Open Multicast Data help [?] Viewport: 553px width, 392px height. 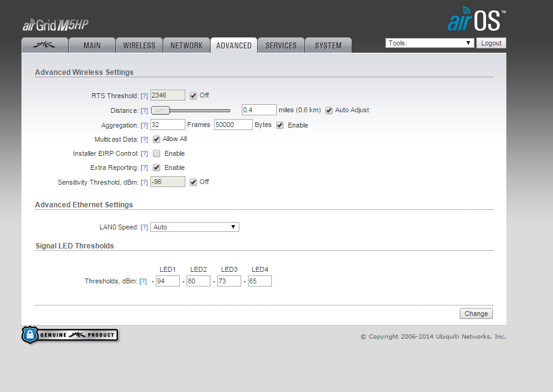click(x=144, y=140)
